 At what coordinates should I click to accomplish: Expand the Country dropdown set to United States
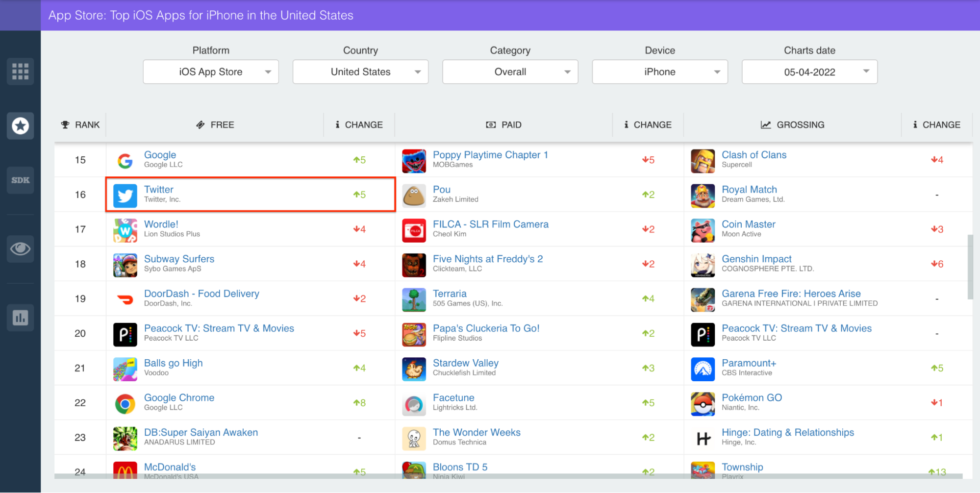360,72
